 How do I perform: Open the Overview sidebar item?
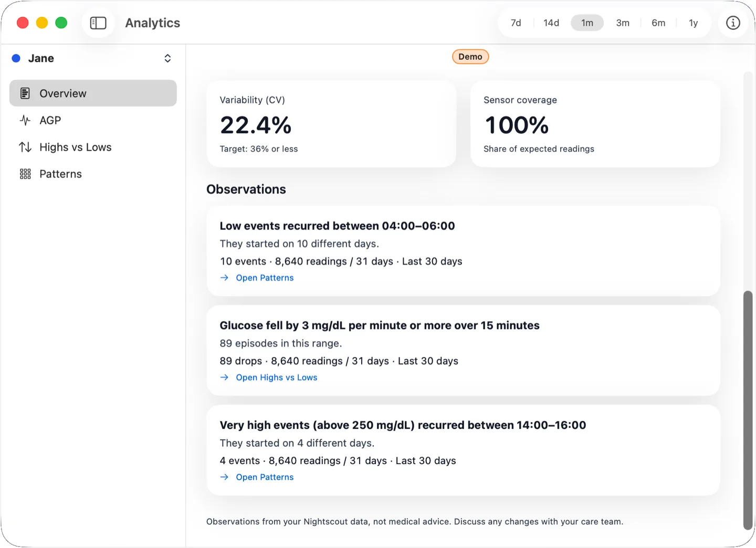[x=93, y=93]
